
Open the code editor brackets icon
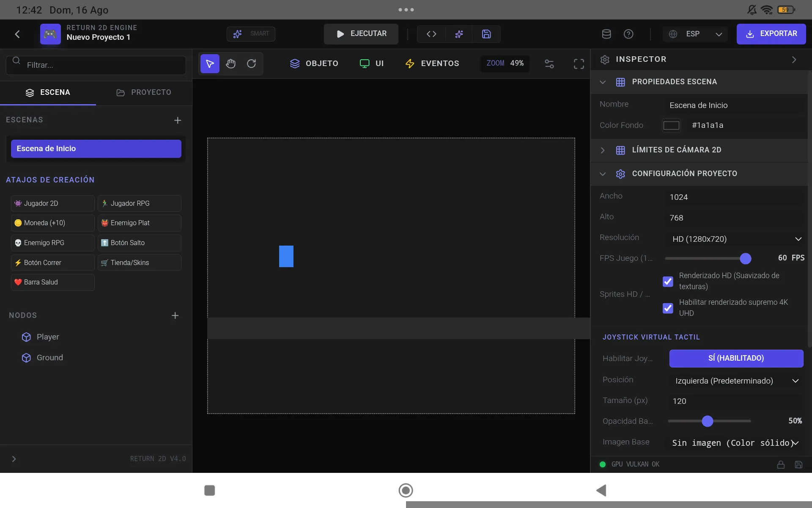(431, 34)
